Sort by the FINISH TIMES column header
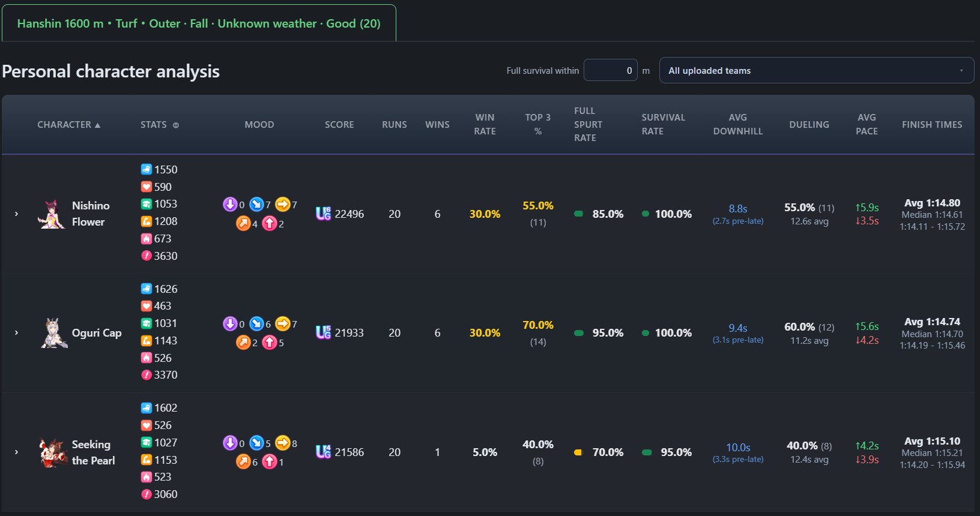Screen dimensions: 980x516 (932, 125)
